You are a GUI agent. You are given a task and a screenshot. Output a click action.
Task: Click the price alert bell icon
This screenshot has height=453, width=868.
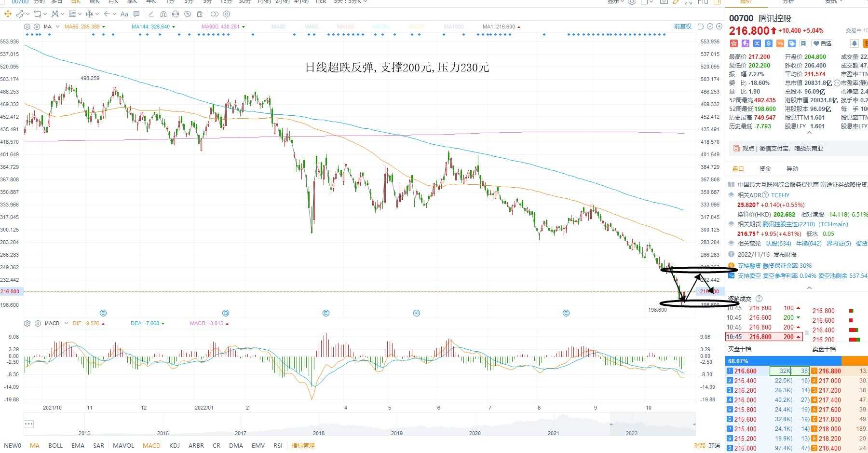coord(854,43)
